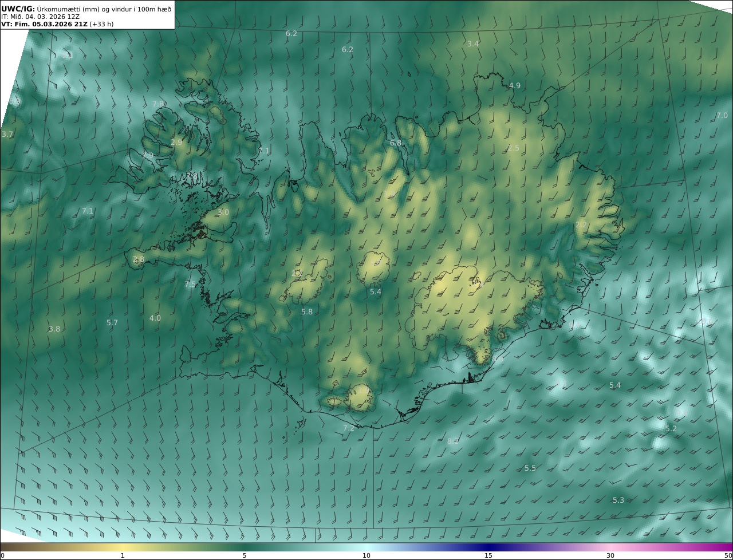733x560 pixels.
Task: Click the 2.2 value label on map
Action: (x=581, y=225)
